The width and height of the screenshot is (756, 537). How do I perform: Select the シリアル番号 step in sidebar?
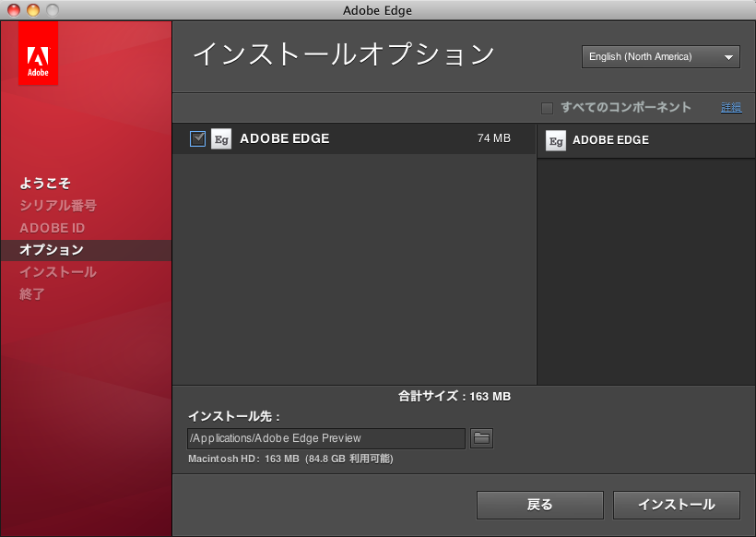(x=58, y=206)
